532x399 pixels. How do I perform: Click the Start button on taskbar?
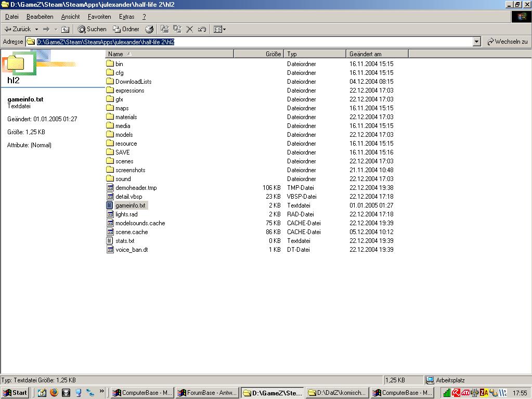point(15,393)
